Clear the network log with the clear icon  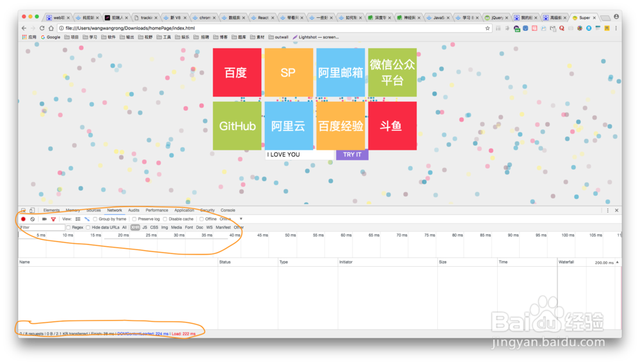coord(32,219)
